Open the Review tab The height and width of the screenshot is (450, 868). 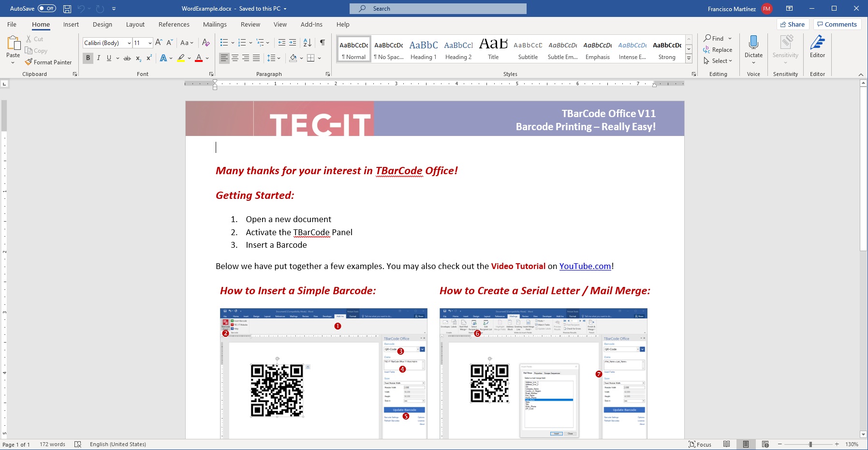(x=250, y=24)
